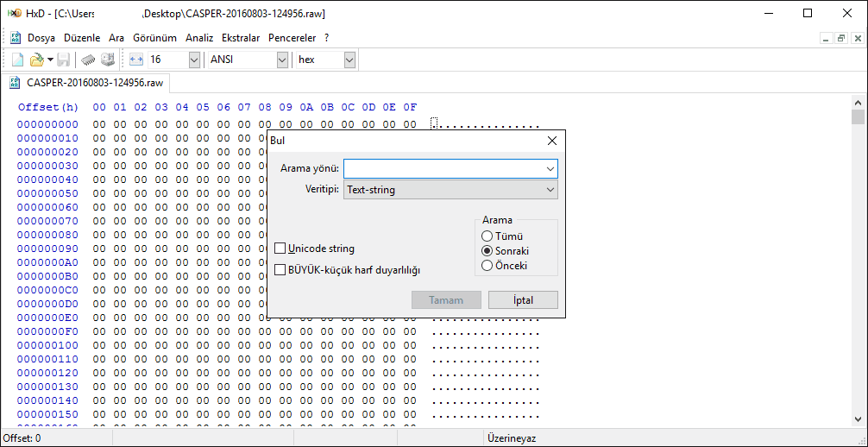Click the Open disk icon in toolbar
Screen dimensions: 868x447
(x=108, y=60)
